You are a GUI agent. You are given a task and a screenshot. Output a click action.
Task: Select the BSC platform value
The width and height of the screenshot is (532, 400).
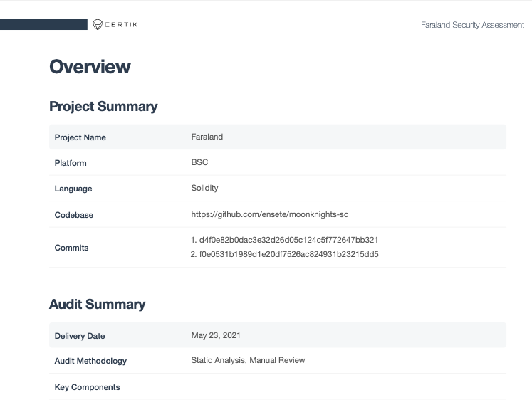click(x=199, y=162)
